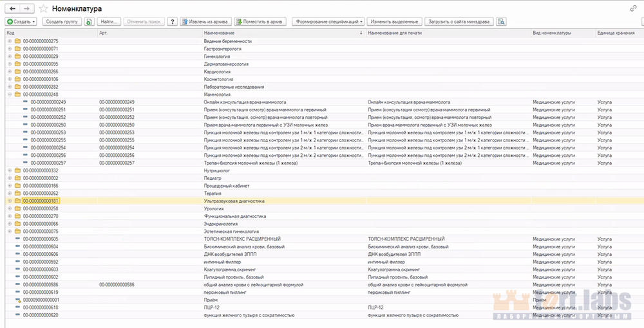Expand the Ультразвуковая диагностика group
This screenshot has height=328, width=644.
9,201
